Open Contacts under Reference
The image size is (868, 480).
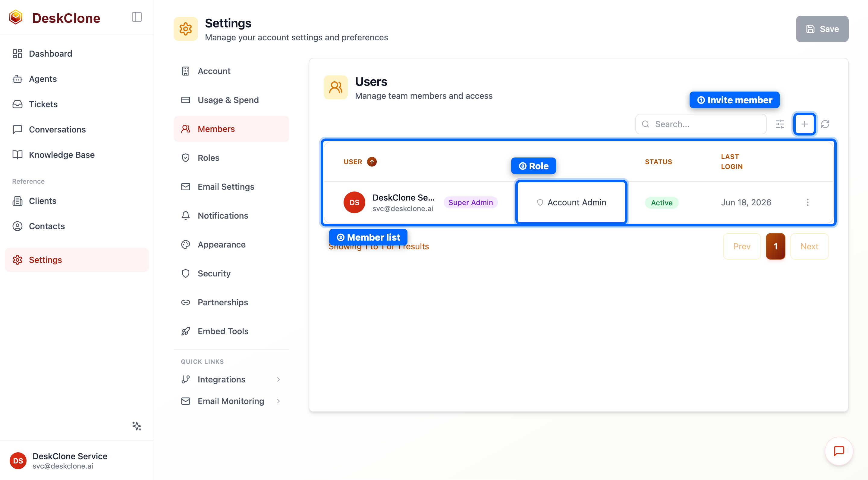point(77,226)
